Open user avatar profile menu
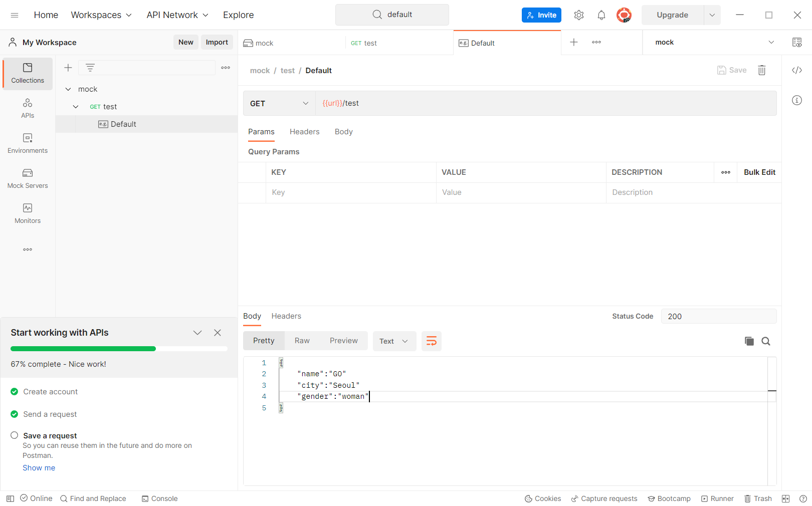 point(624,15)
